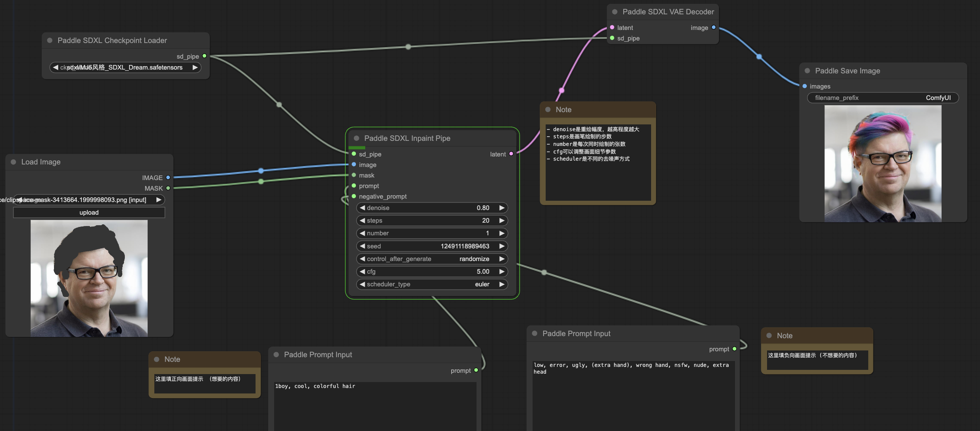The height and width of the screenshot is (431, 980).
Task: Click the generated colorful hair output image
Action: (x=883, y=164)
